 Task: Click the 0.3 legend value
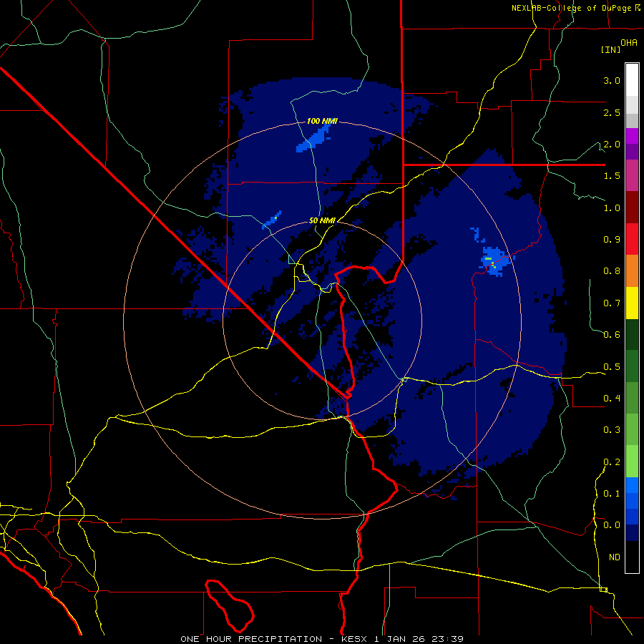(612, 430)
